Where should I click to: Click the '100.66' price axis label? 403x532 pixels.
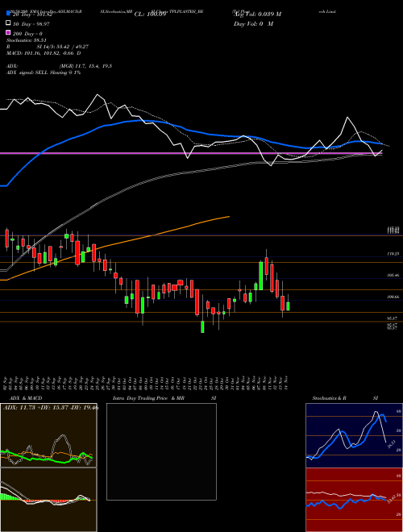(393, 297)
